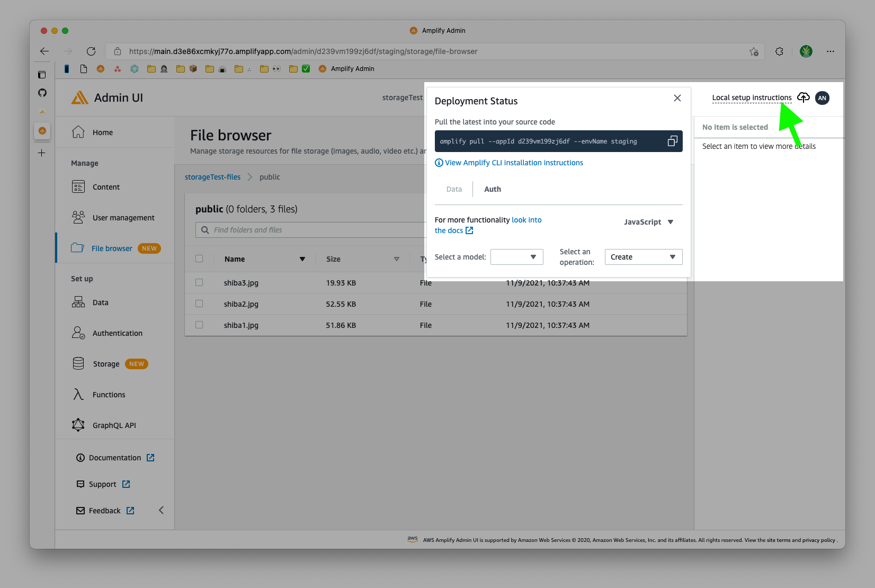875x588 pixels.
Task: Check the box for shiba1.jpg
Action: pos(199,325)
